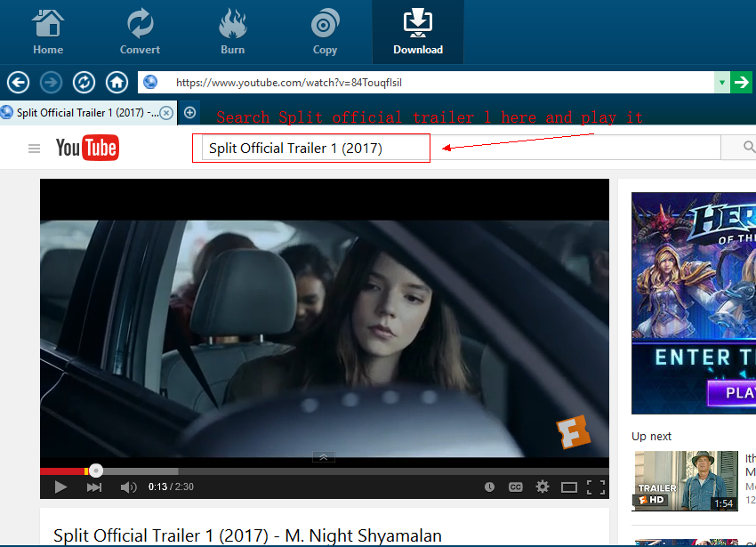Open the Convert module
Viewport: 756px width, 547px height.
click(x=140, y=32)
